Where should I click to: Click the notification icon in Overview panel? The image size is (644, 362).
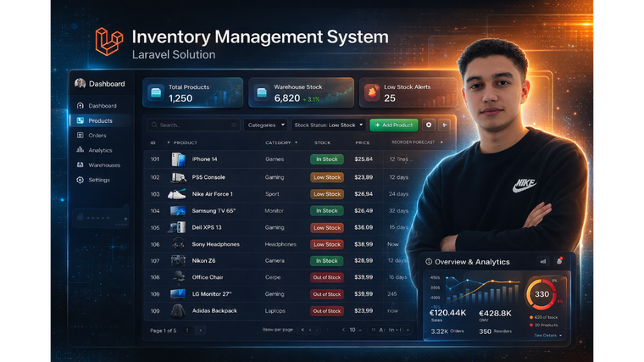pyautogui.click(x=559, y=261)
